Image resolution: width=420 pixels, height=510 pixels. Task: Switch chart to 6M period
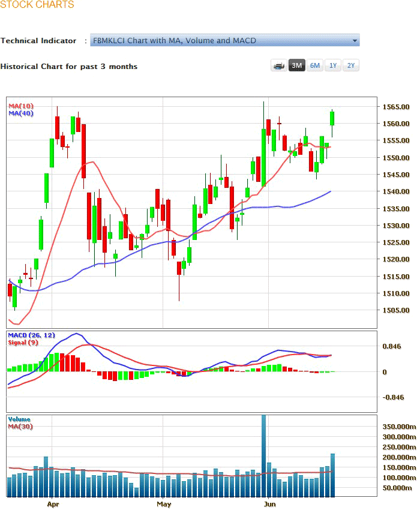(315, 66)
